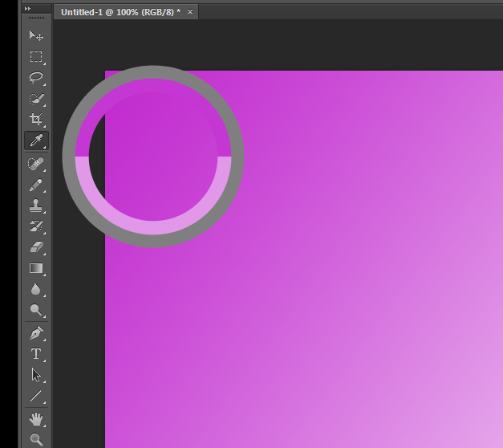Select the Horizontal Type tool
Image resolution: width=503 pixels, height=448 pixels.
tap(36, 353)
